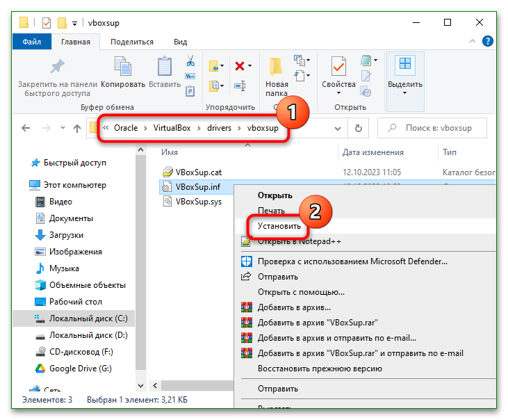Click the navigation pane scroll down arrow

tap(140, 386)
